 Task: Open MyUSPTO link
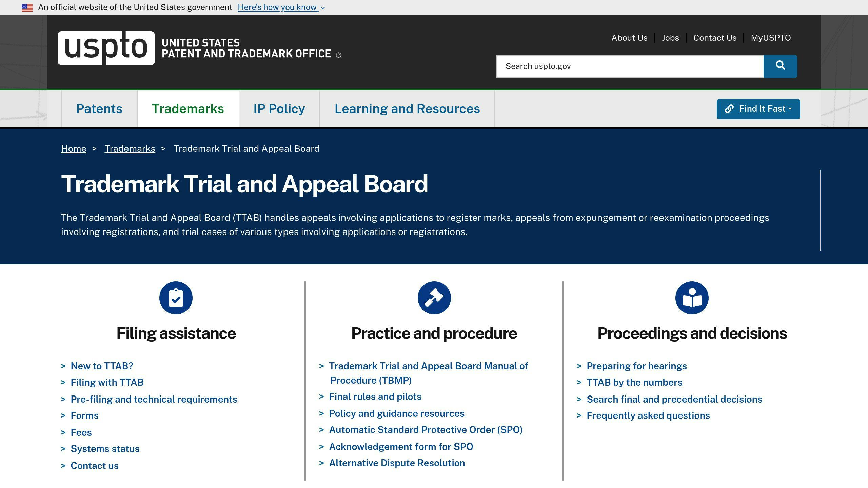point(771,38)
